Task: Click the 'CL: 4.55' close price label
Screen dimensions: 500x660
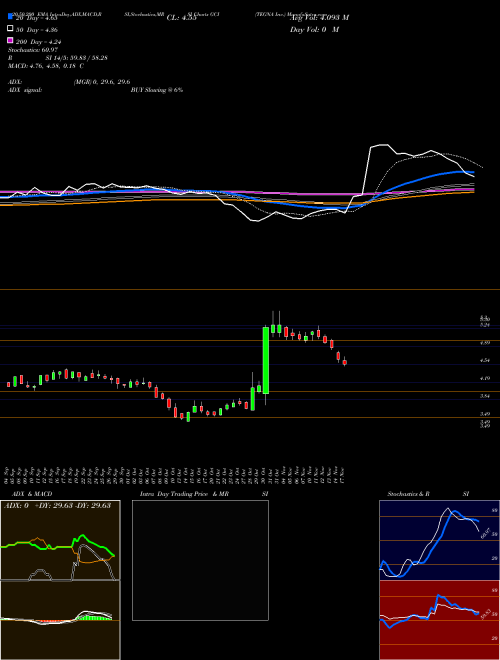Action: pyautogui.click(x=182, y=18)
